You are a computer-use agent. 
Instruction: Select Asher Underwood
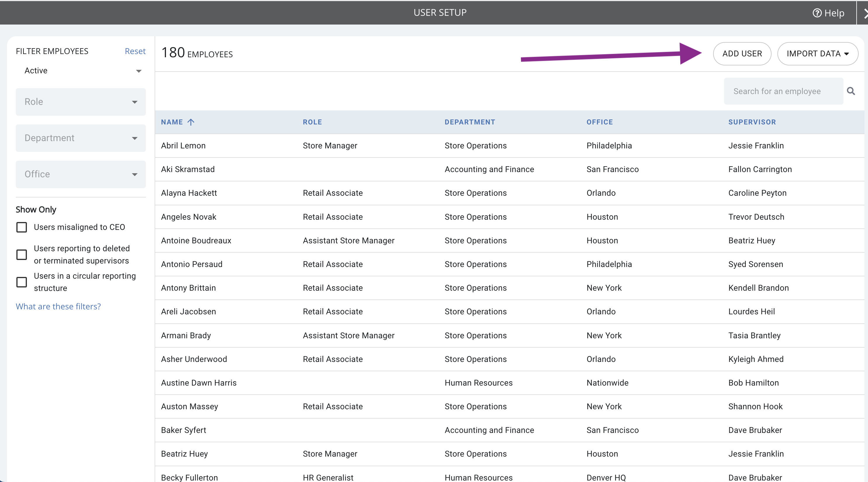[194, 359]
